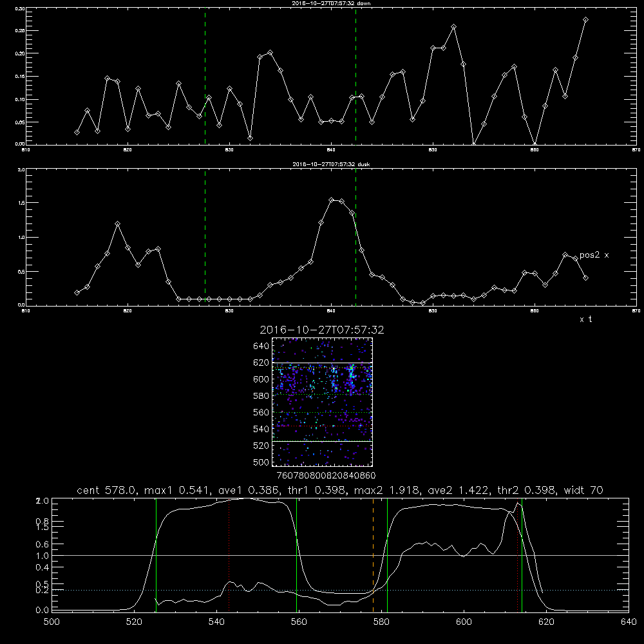644x644 pixels.
Task: Click the green vertical line near 614 in bottom plot
Action: coord(522,555)
